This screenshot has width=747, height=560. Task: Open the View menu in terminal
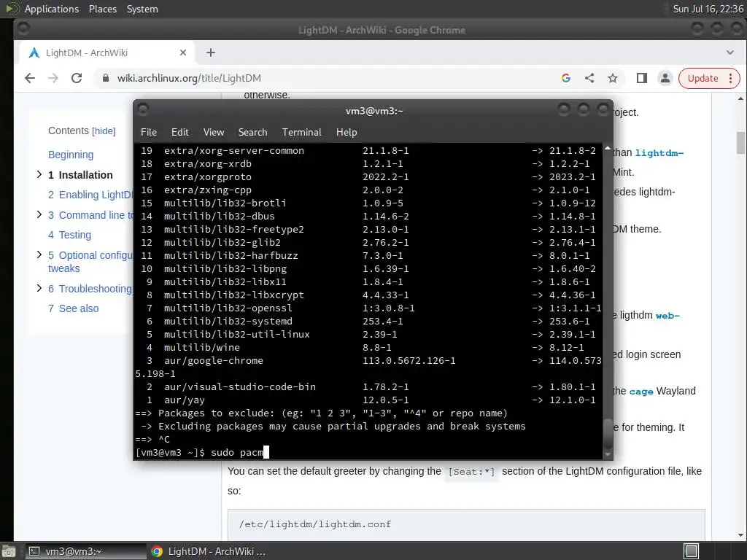(214, 133)
